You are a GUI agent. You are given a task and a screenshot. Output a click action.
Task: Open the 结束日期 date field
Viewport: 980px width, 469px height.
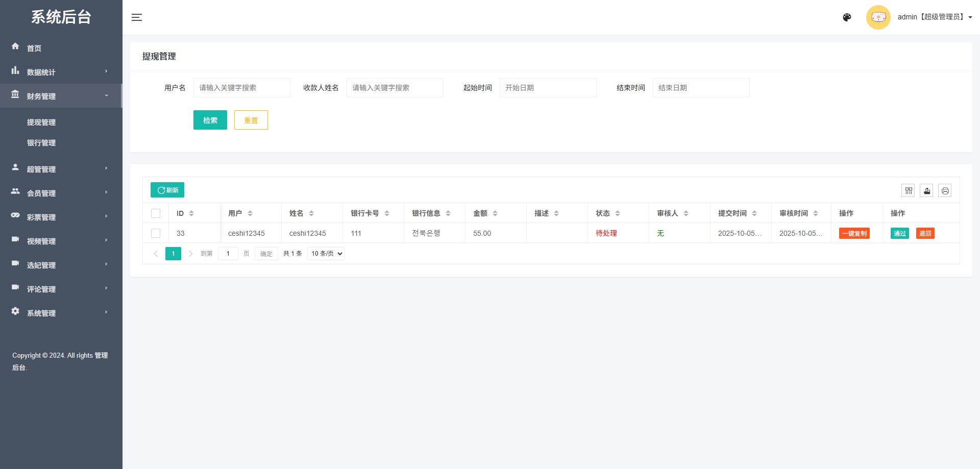(701, 88)
